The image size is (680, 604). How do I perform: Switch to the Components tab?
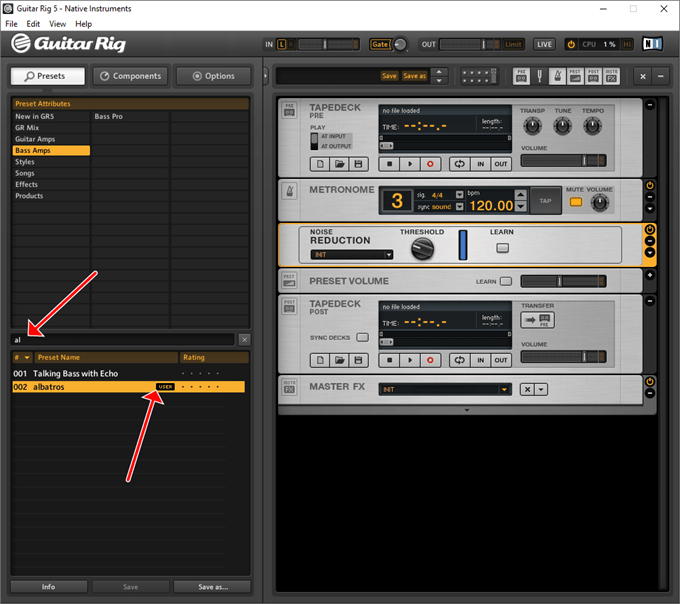click(131, 76)
